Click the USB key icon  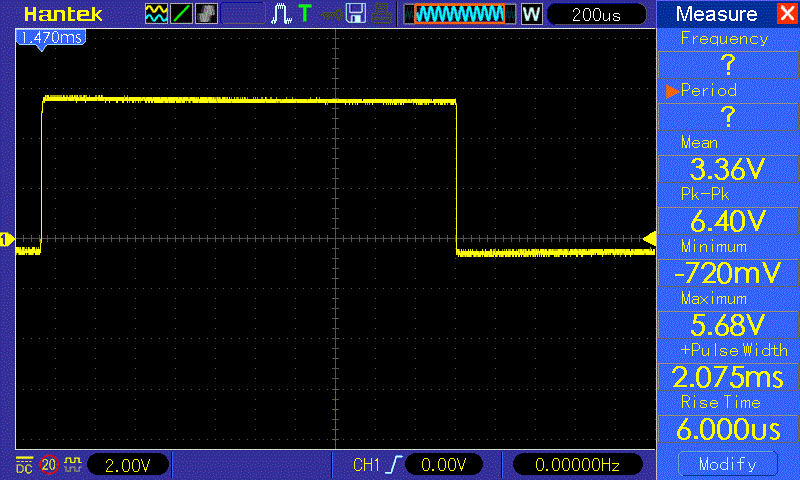click(x=383, y=14)
